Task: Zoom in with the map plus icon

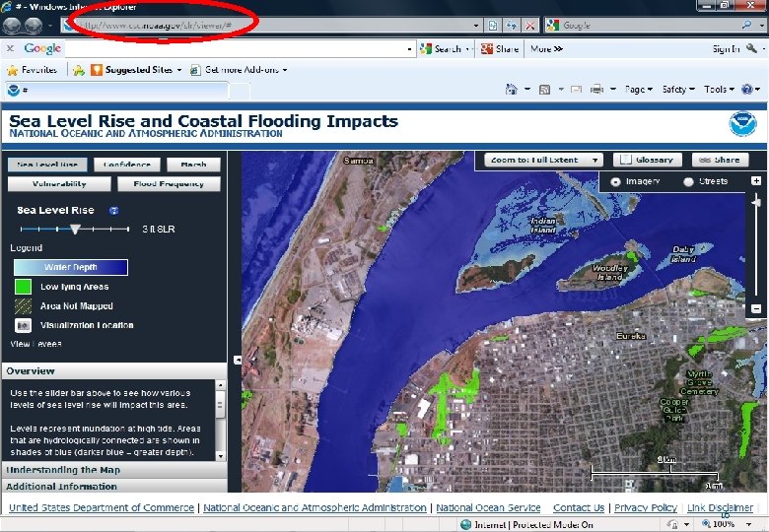Action: tap(756, 180)
